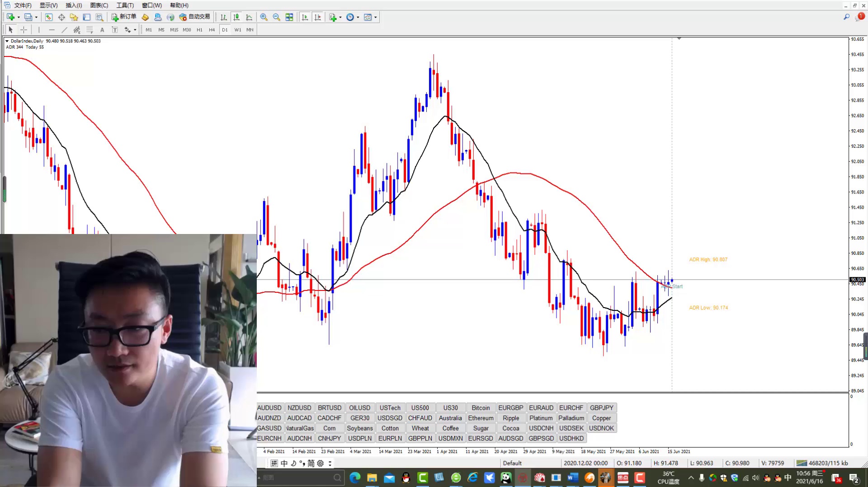Show hidden system tray icons
The image size is (868, 487).
click(691, 478)
